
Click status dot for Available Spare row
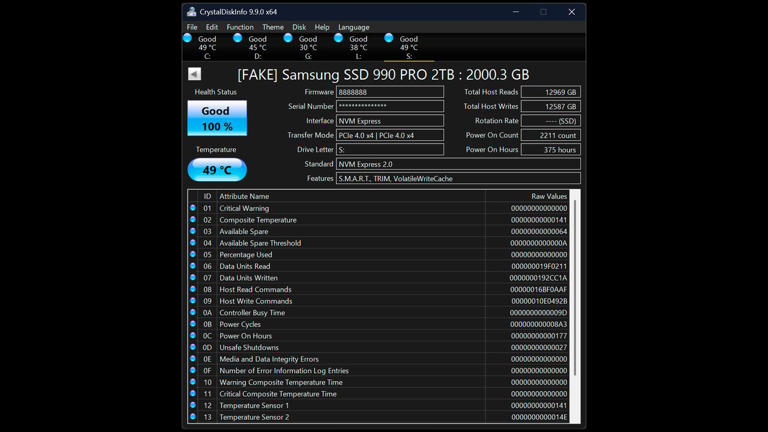[193, 231]
